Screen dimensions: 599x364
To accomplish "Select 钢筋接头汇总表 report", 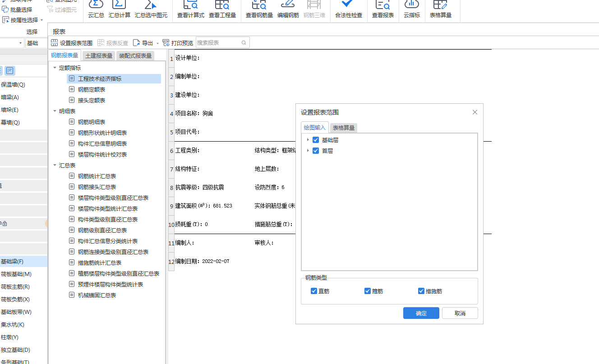I will tap(97, 187).
